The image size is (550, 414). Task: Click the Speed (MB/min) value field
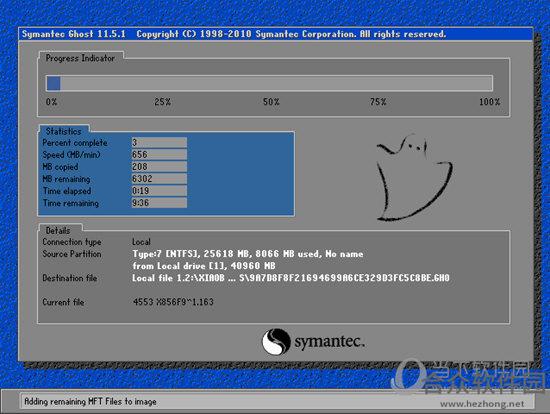point(159,154)
